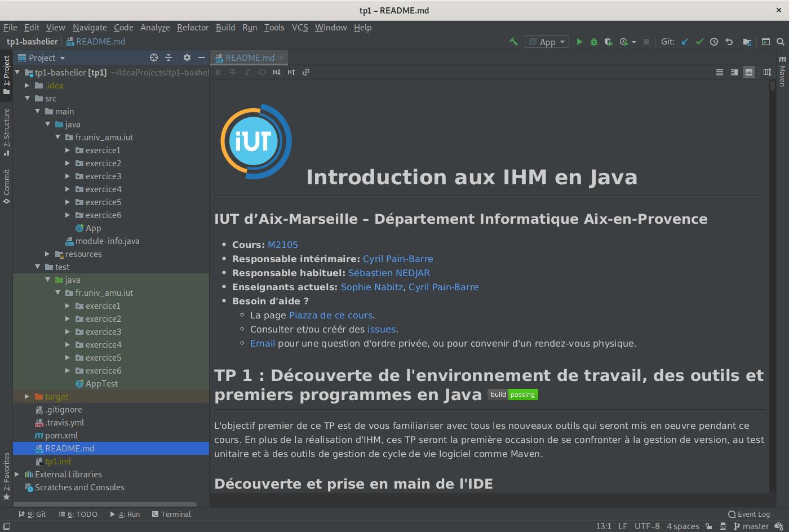Open the M2105 course link
This screenshot has height=532, width=789.
pyautogui.click(x=283, y=245)
